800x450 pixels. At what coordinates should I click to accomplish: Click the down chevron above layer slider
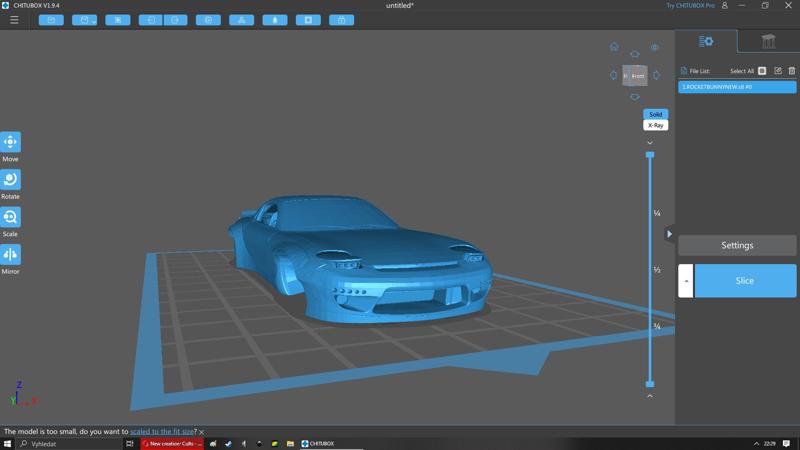tap(650, 143)
